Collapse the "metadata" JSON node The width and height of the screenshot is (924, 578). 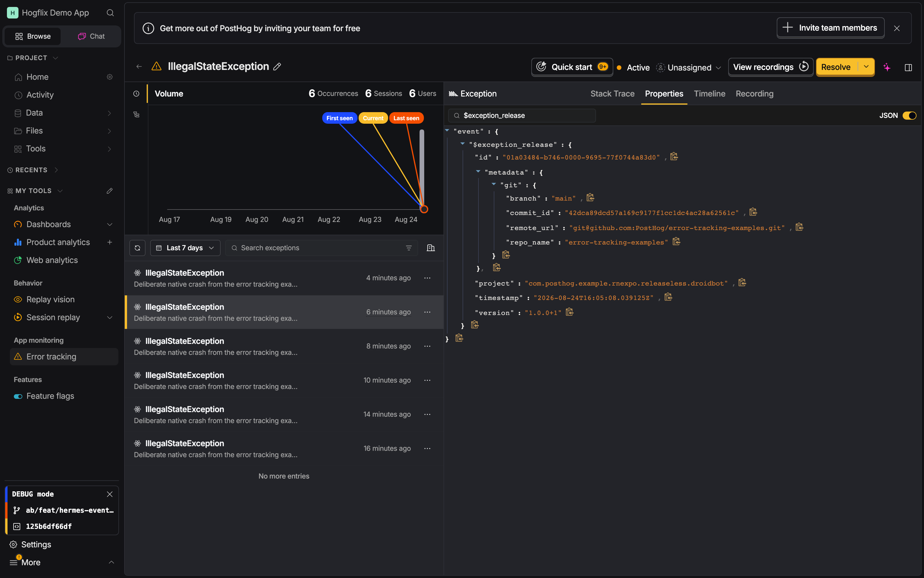(478, 172)
